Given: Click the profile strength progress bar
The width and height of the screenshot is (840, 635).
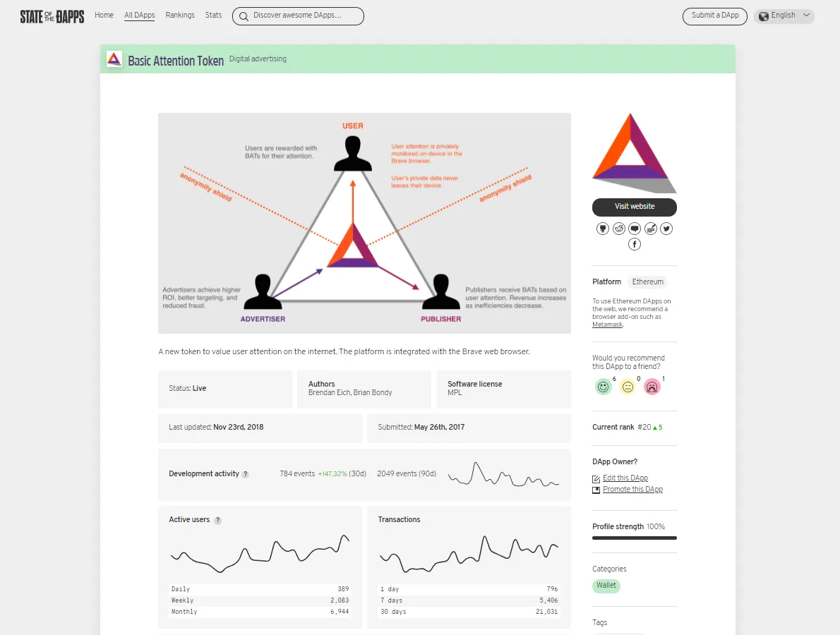Looking at the screenshot, I should (x=635, y=538).
